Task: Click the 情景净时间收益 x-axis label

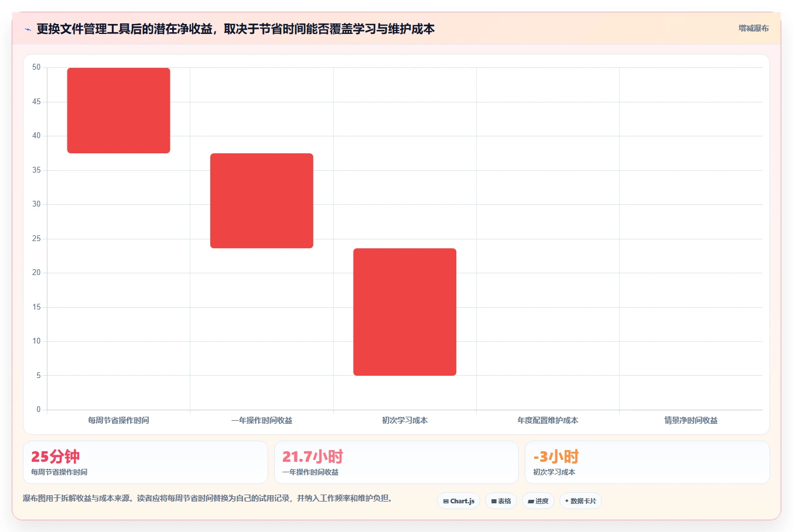Action: [x=691, y=420]
